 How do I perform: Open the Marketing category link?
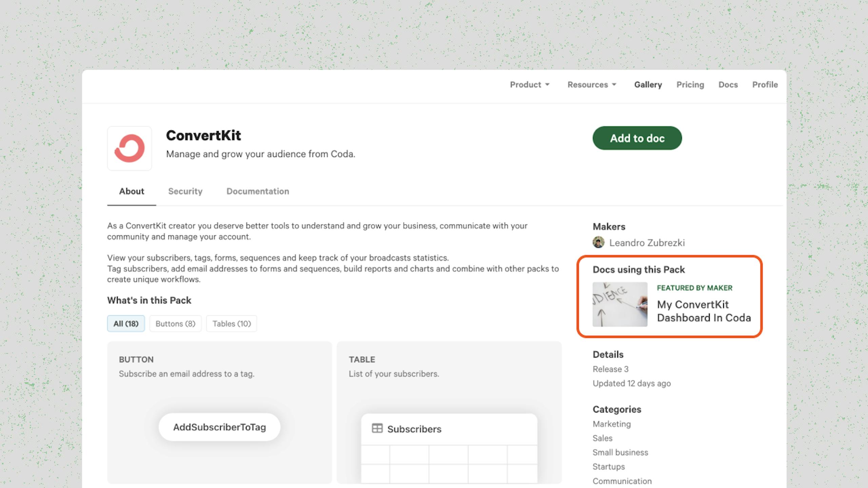[612, 424]
